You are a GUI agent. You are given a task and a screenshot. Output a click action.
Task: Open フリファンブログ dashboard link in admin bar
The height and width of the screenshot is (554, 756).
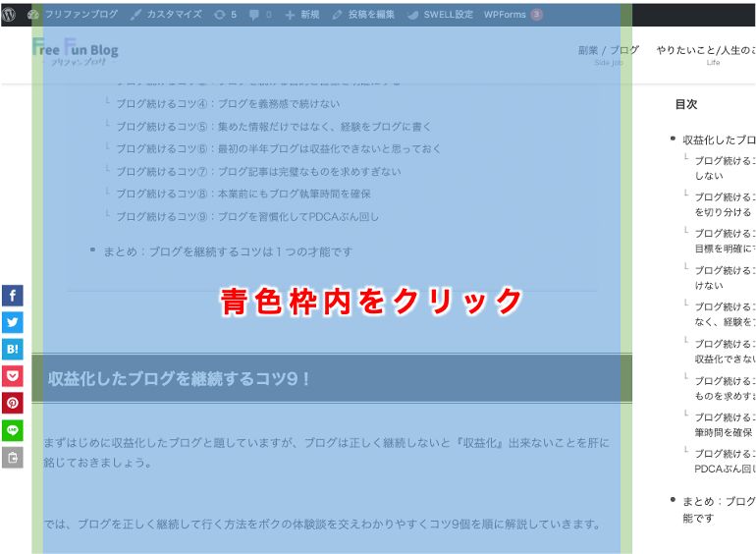tap(81, 14)
